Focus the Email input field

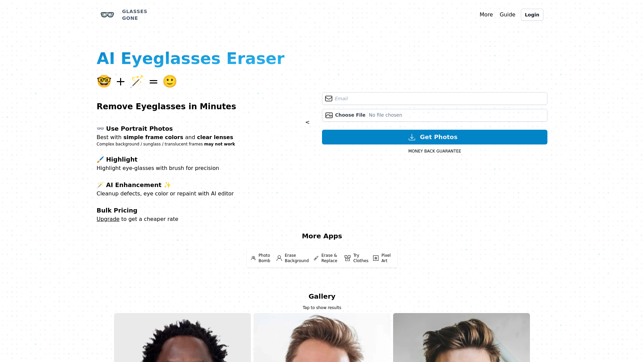tap(435, 99)
